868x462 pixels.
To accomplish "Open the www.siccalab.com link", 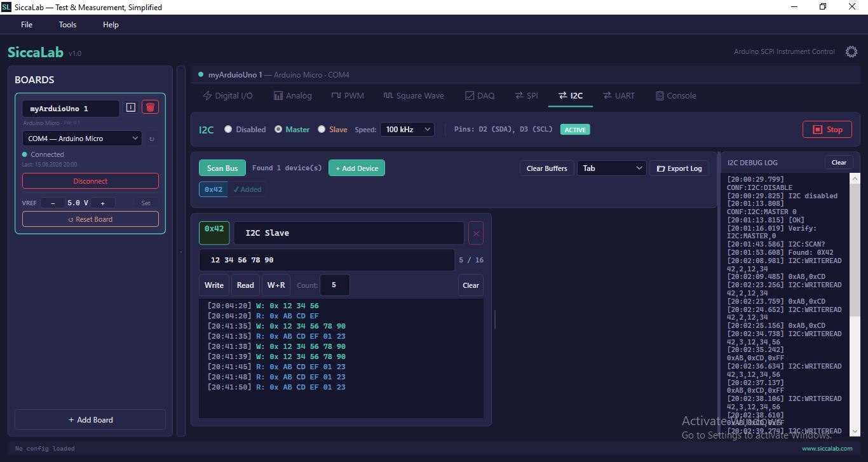I will (827, 448).
